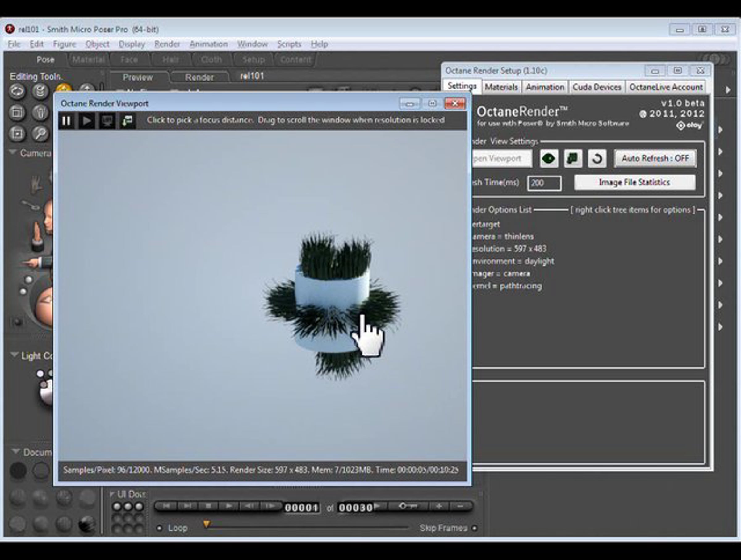Step forward one frame in animation controls
Viewport: 741px width, 560px height.
(270, 506)
